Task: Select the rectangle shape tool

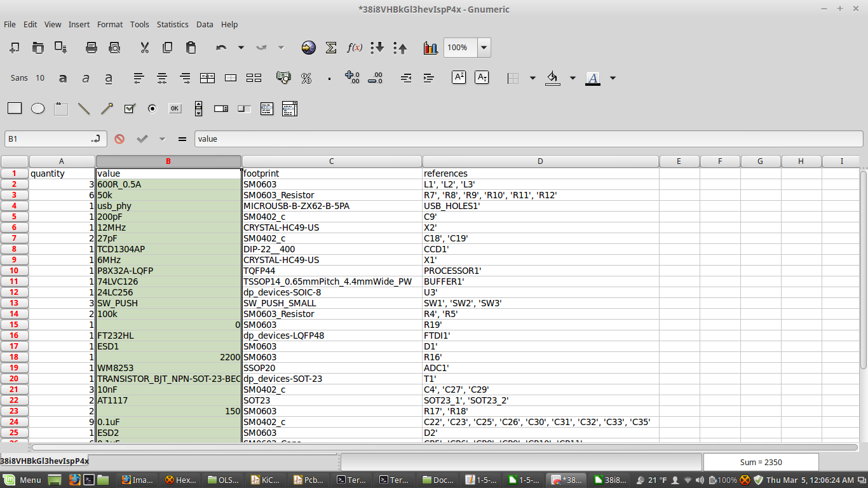Action: click(15, 109)
